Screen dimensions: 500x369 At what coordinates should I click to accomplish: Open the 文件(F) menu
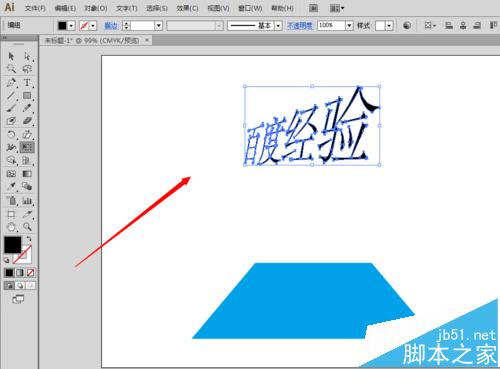[35, 8]
